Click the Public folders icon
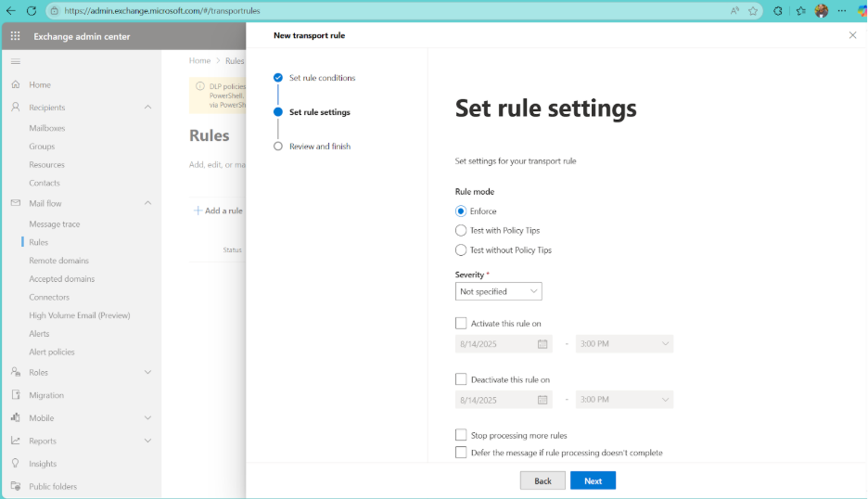This screenshot has height=499, width=868. [16, 486]
